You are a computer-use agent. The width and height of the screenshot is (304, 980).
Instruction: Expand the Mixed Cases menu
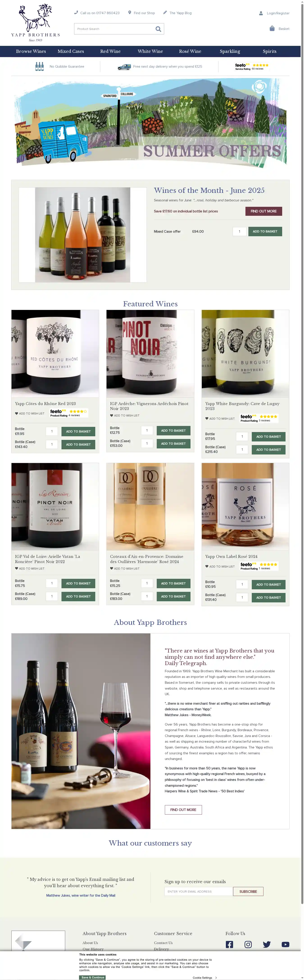tap(71, 51)
